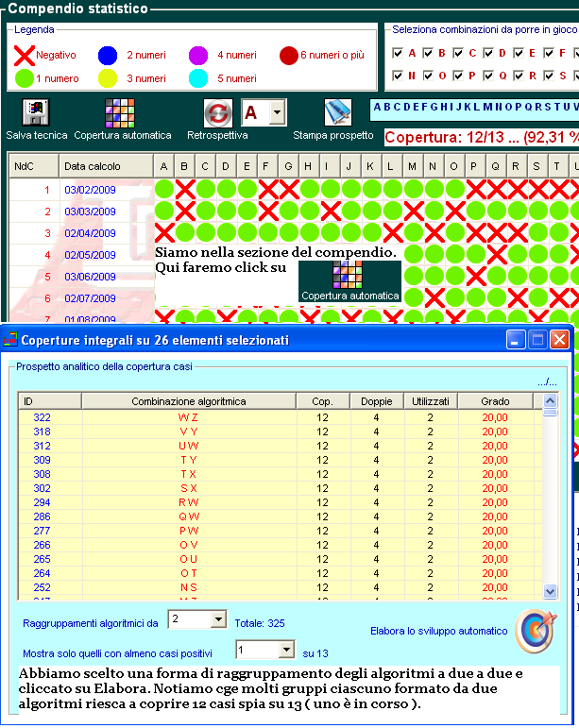Click the green circle in column C of row 03/03/2009
This screenshot has width=579, height=728.
point(206,212)
